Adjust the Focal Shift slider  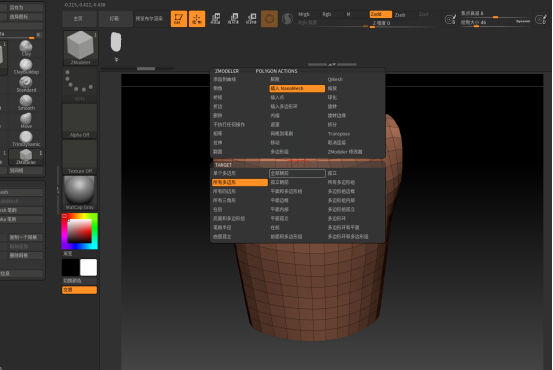coord(495,14)
